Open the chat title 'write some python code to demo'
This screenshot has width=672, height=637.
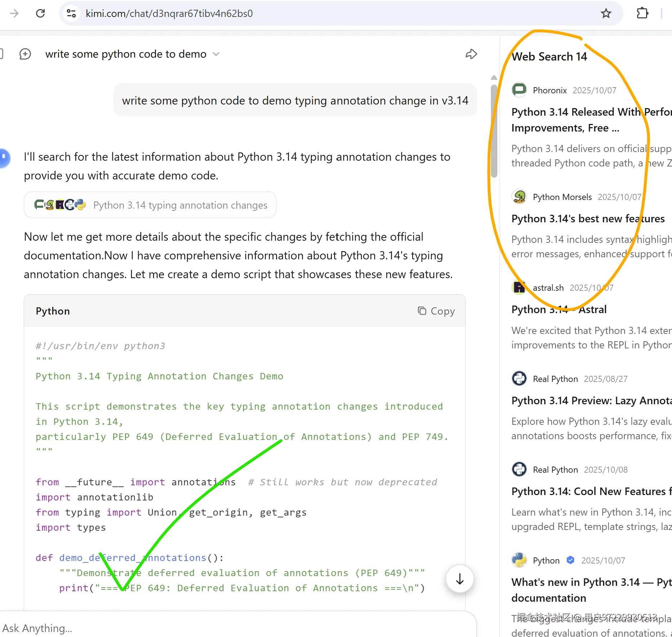point(126,54)
